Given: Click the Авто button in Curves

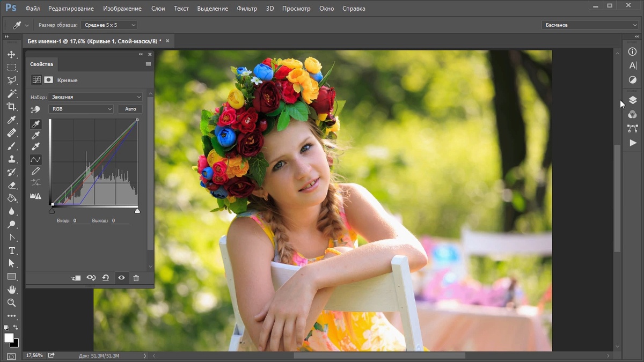Looking at the screenshot, I should (x=130, y=109).
